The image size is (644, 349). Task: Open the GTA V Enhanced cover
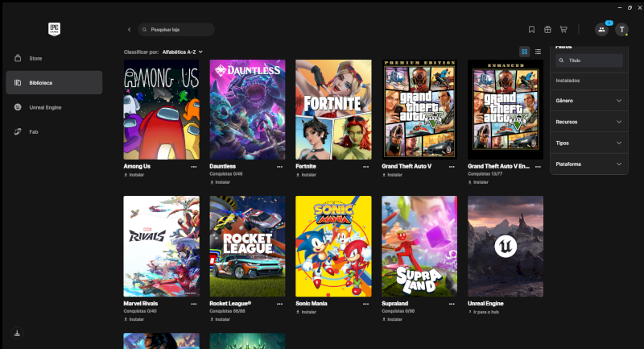click(x=506, y=110)
